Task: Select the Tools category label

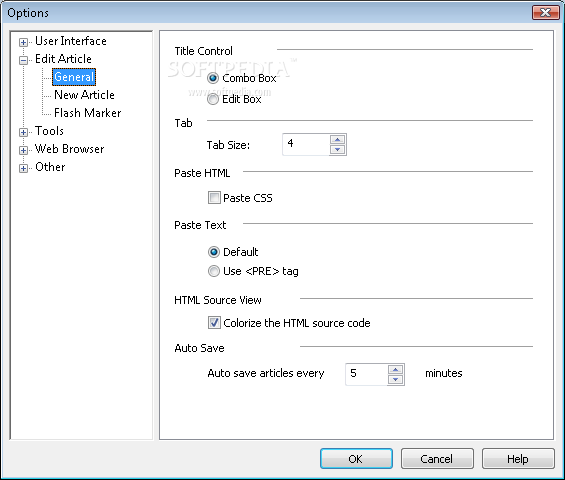Action: click(49, 131)
